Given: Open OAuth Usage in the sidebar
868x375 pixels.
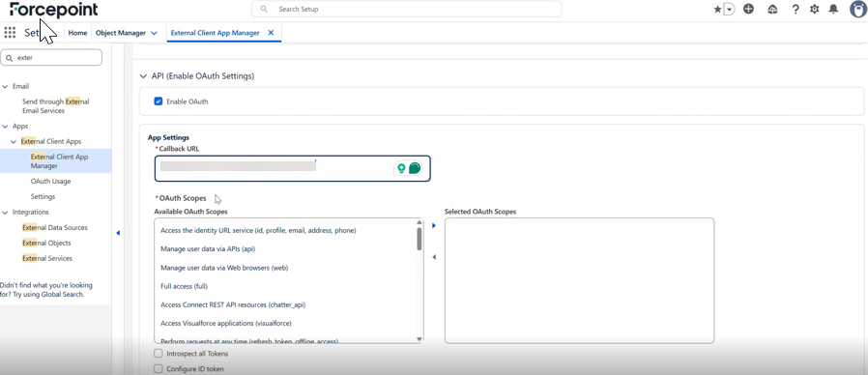Looking at the screenshot, I should (x=51, y=181).
